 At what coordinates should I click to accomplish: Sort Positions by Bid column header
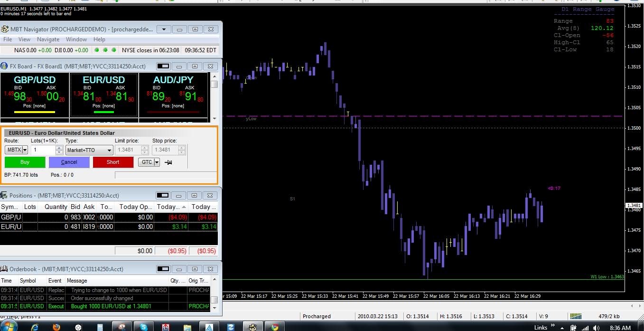click(75, 207)
